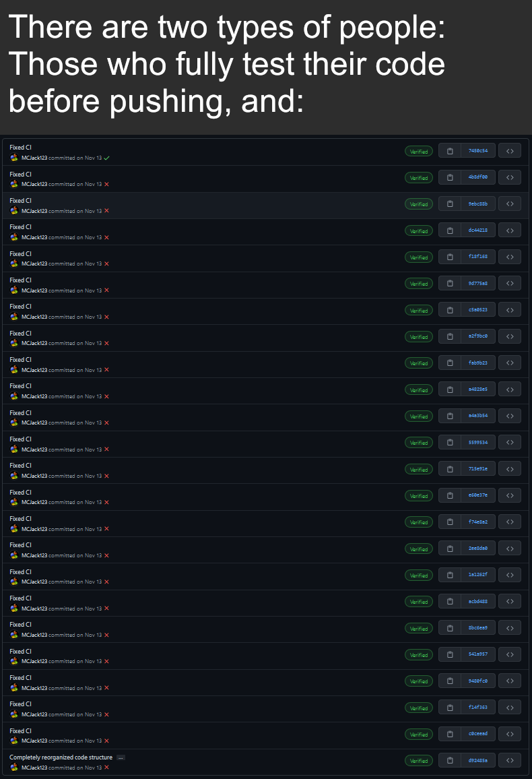Image resolution: width=532 pixels, height=779 pixels.
Task: Open commit hash link fab9b23
Action: [x=478, y=363]
